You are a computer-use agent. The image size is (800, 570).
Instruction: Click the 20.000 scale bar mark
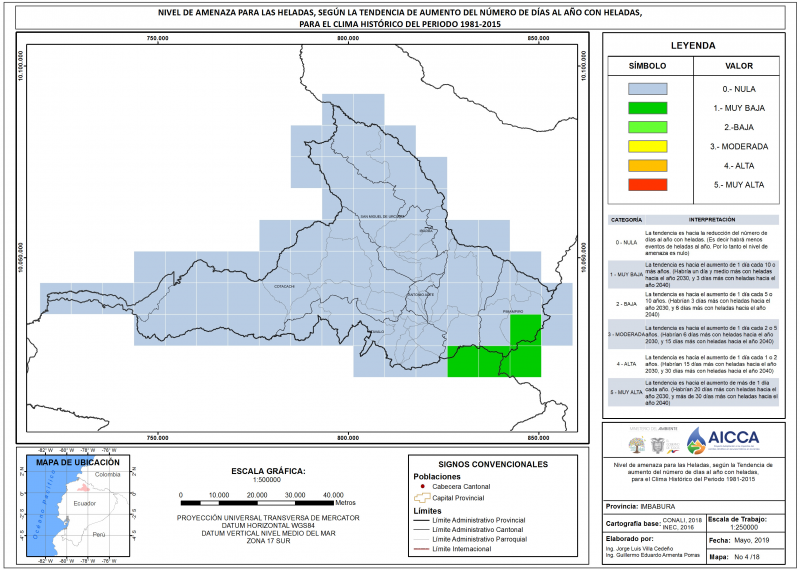pyautogui.click(x=257, y=495)
